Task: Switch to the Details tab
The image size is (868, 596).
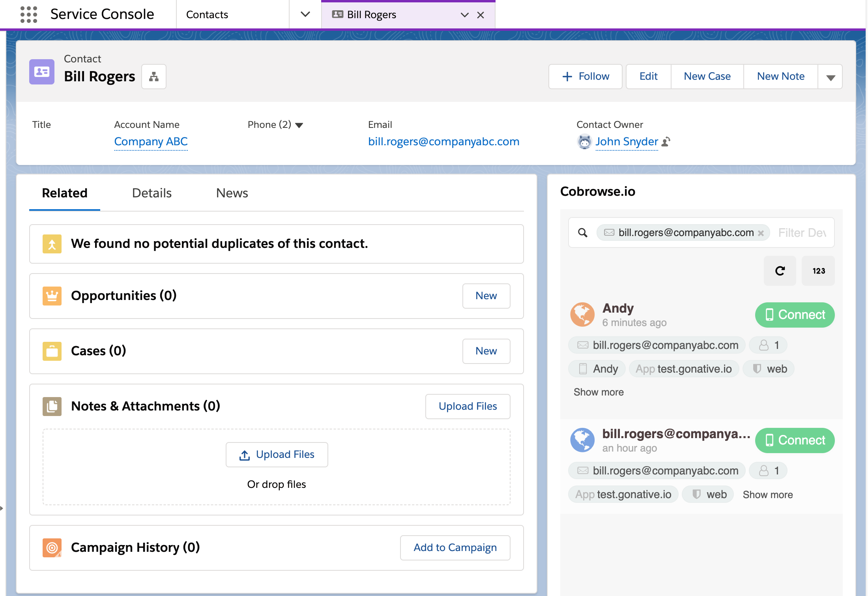Action: point(152,193)
